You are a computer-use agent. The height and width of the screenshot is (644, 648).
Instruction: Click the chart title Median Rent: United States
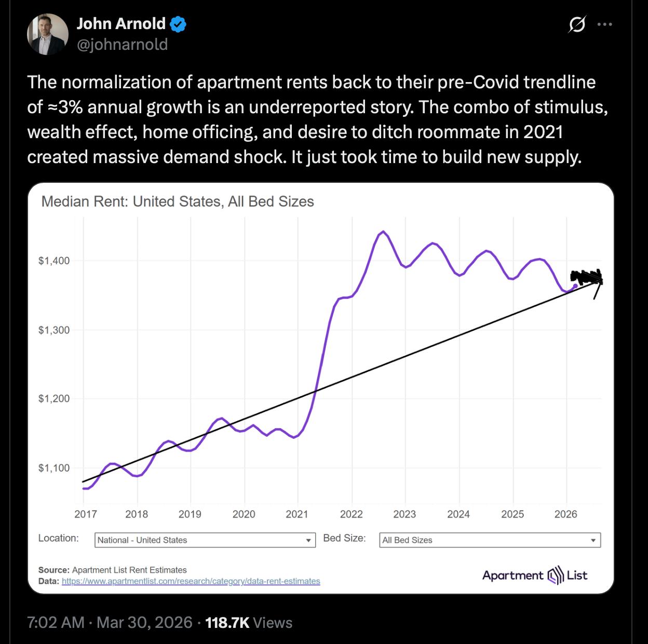tap(179, 202)
